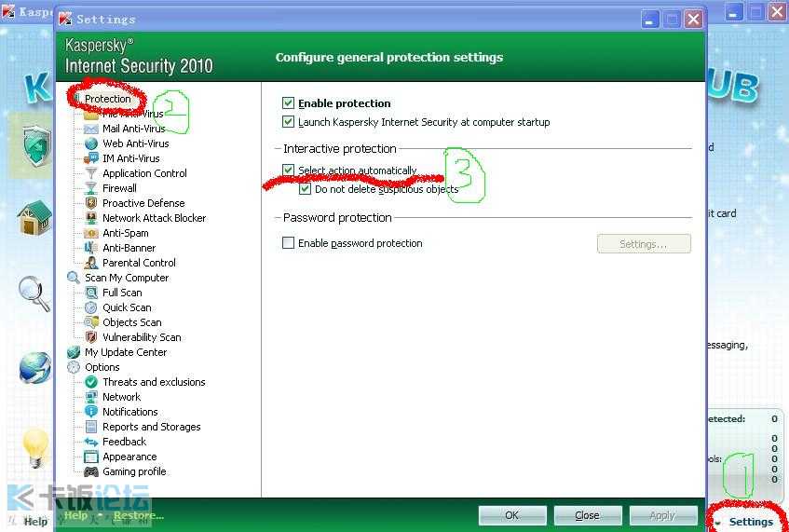Viewport: 789px width, 532px height.
Task: Click Help in the main Kaspersky window
Action: 35,522
